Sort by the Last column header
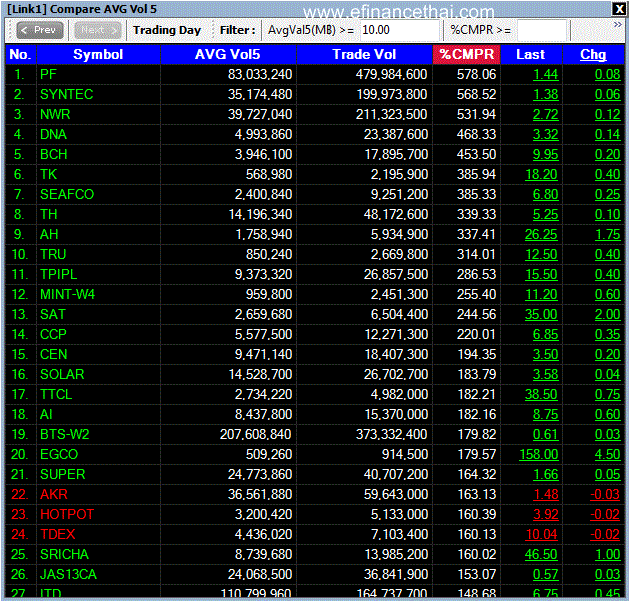This screenshot has width=630, height=602. [531, 54]
